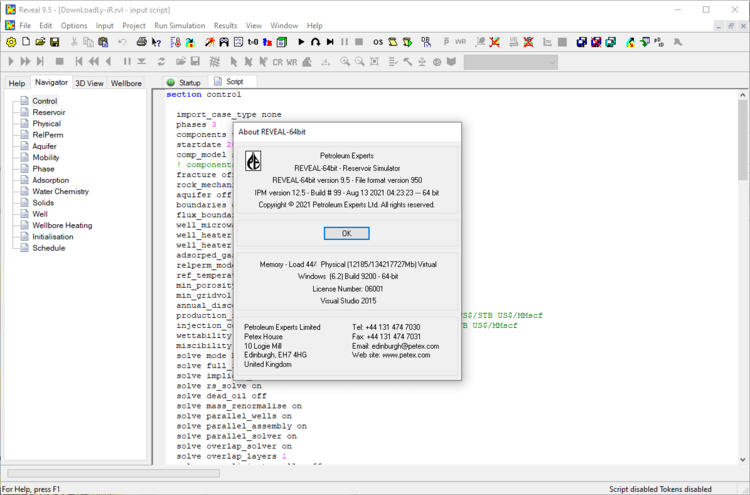Click the new document icon
Viewport: 750px width, 495px height.
click(26, 42)
